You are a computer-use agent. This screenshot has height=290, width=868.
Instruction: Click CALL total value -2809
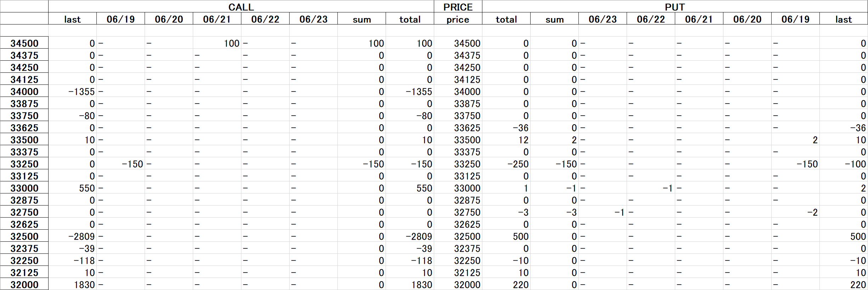pyautogui.click(x=410, y=236)
